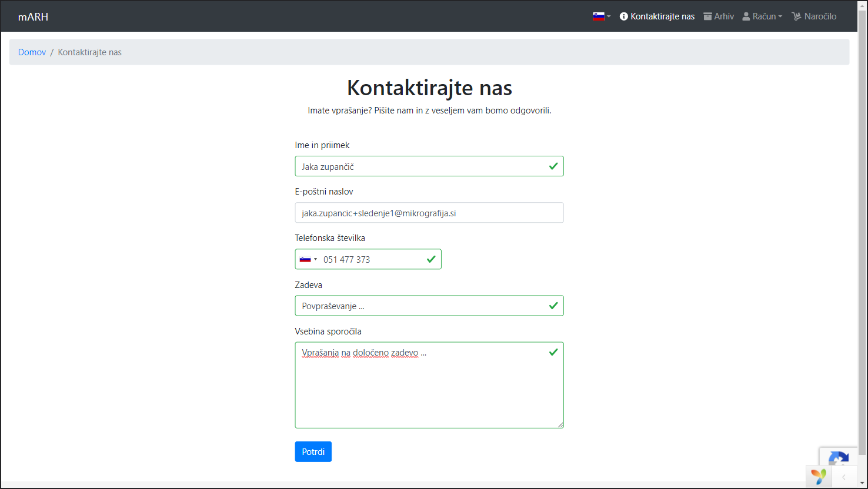
Task: Follow the Domov breadcrumb link
Action: point(32,52)
